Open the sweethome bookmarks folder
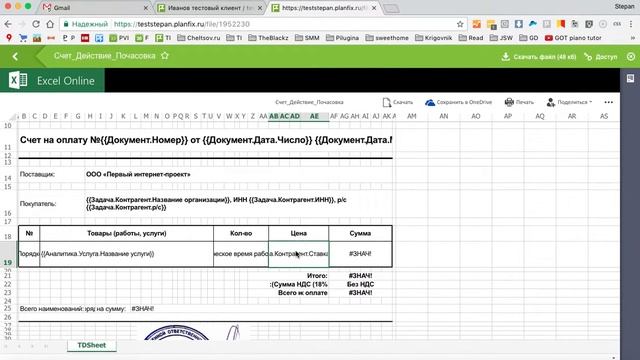640x360 pixels. 387,38
